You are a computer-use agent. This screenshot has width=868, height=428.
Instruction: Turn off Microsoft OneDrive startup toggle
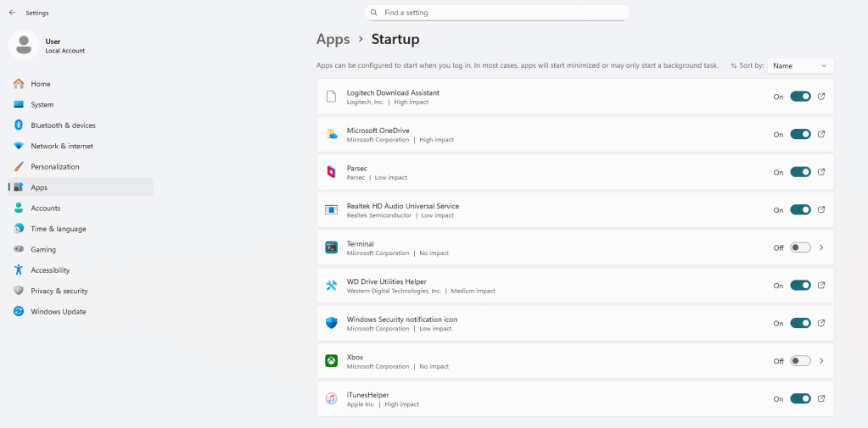pyautogui.click(x=800, y=134)
